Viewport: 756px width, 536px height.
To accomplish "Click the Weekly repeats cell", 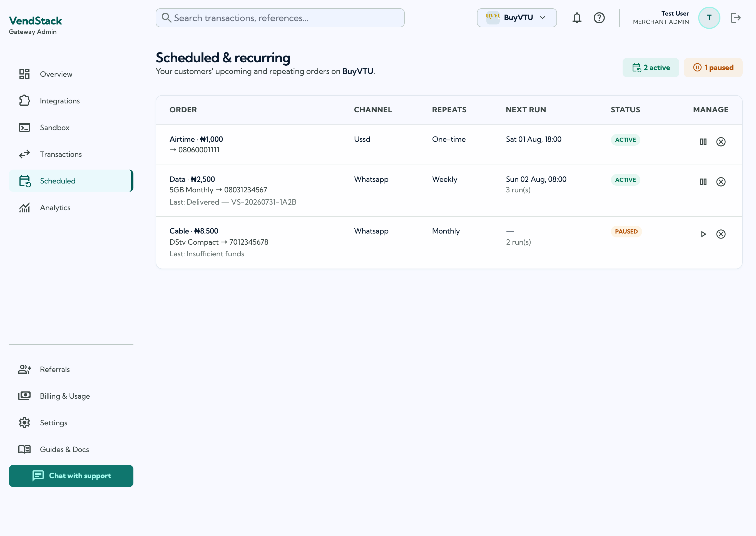I will point(444,179).
